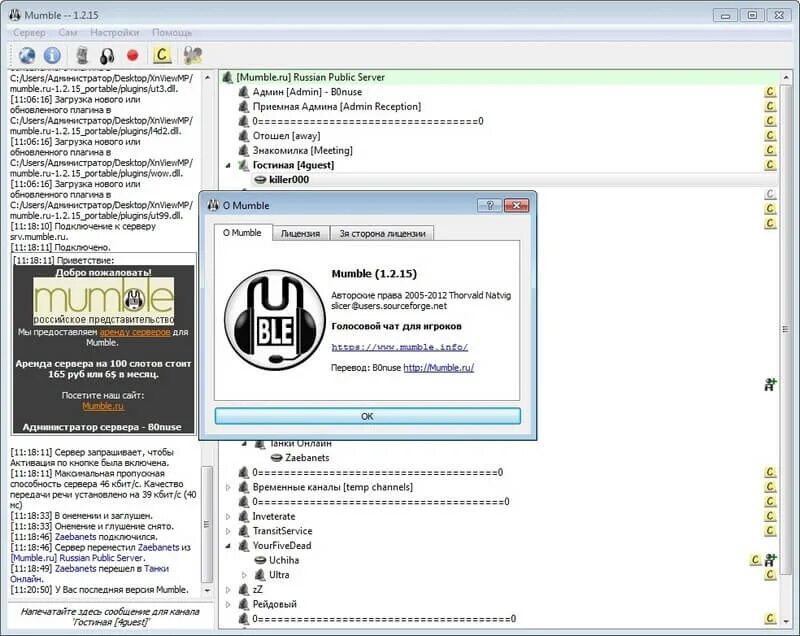
Task: Select user killer000
Action: (x=289, y=180)
